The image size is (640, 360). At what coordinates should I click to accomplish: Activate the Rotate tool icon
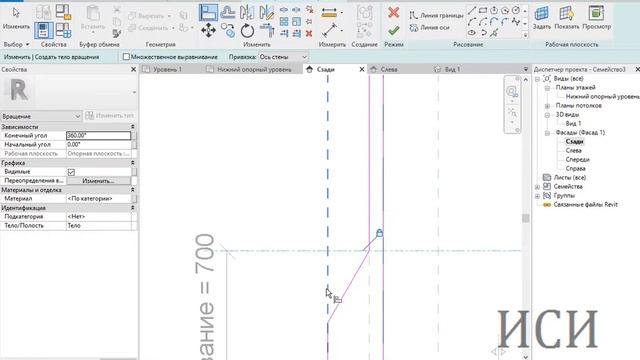coord(247,31)
